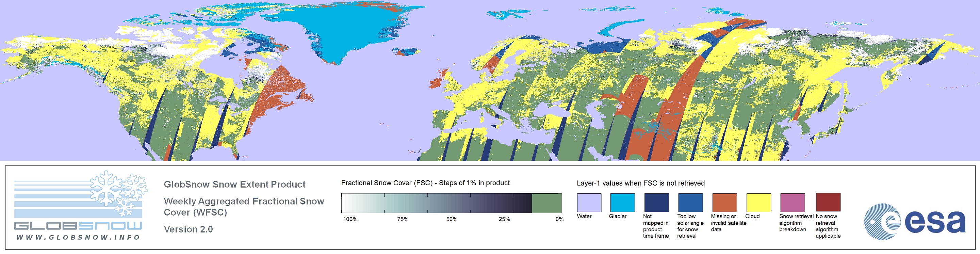Click the esa logo
The image size is (980, 254).
point(915,221)
